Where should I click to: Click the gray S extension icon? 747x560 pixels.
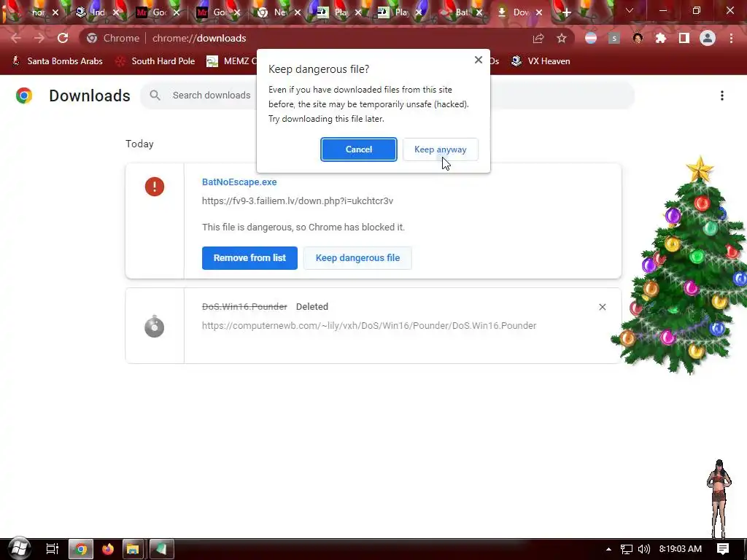click(614, 38)
